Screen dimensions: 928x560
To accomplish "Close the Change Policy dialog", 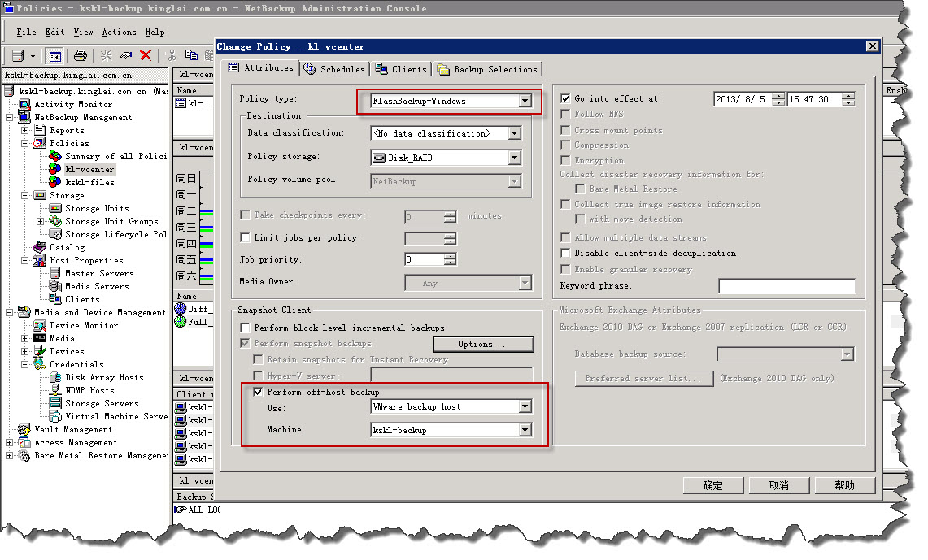I will [x=872, y=46].
